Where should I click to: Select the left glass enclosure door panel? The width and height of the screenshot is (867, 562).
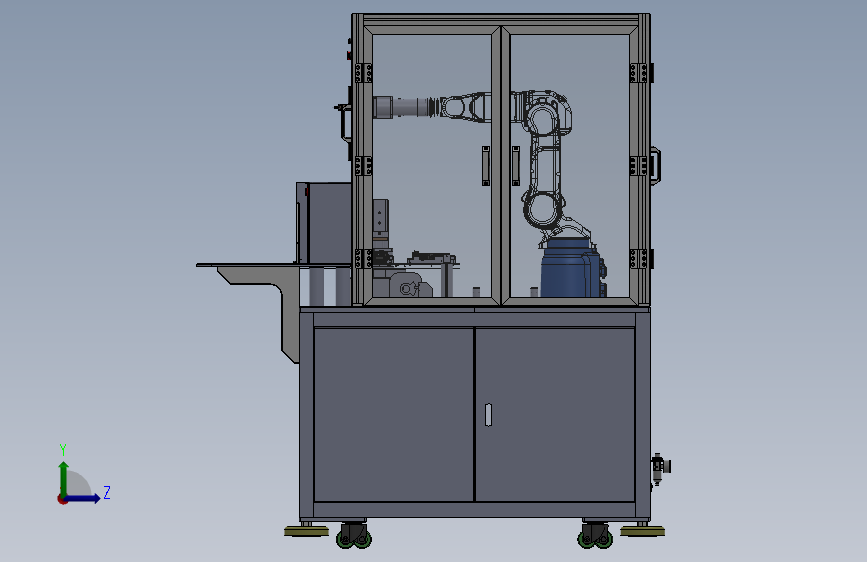point(432,166)
